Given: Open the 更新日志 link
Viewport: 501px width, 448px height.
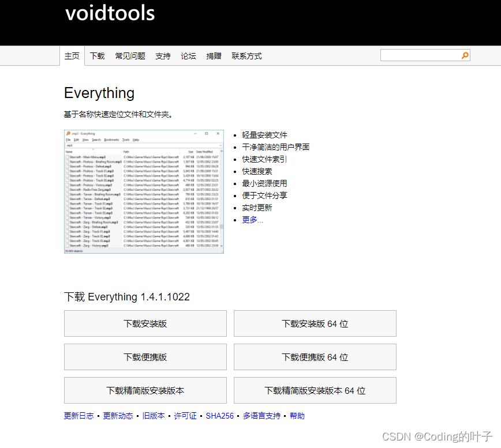Looking at the screenshot, I should (x=78, y=415).
